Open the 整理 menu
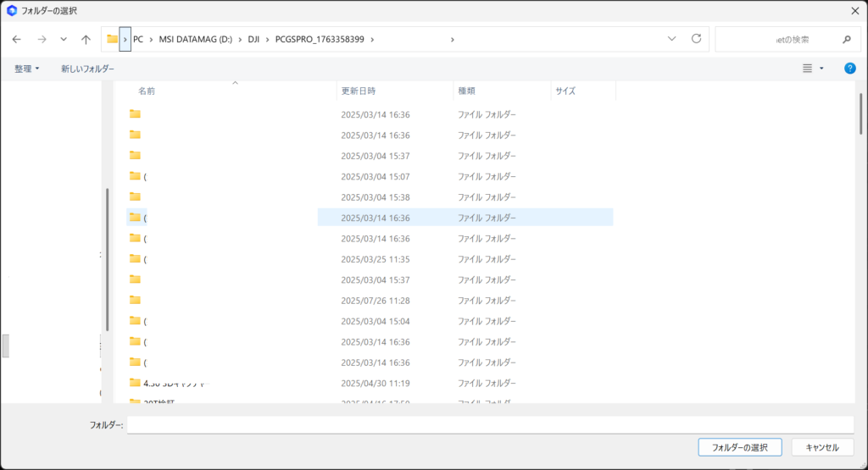This screenshot has width=868, height=470. [27, 68]
